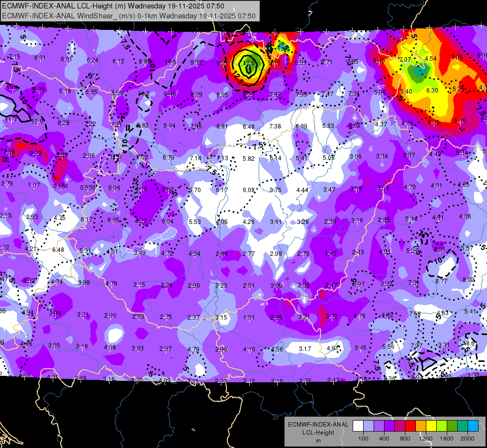Click the 5.53 grid value
This screenshot has height=448, width=487.
pos(195,222)
